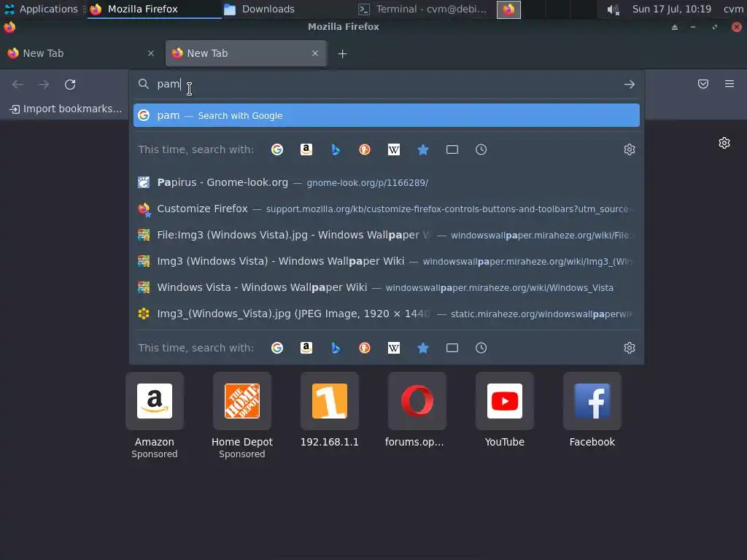This screenshot has width=747, height=560.
Task: Search with Amazon in the lower one-off row
Action: pyautogui.click(x=306, y=348)
